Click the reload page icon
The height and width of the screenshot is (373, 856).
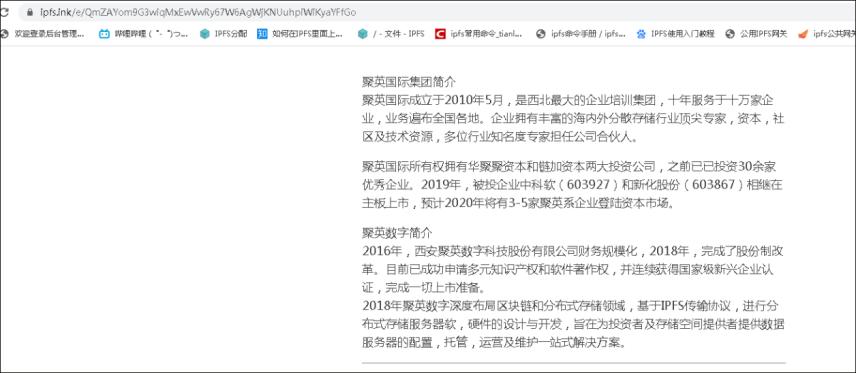[x=4, y=12]
